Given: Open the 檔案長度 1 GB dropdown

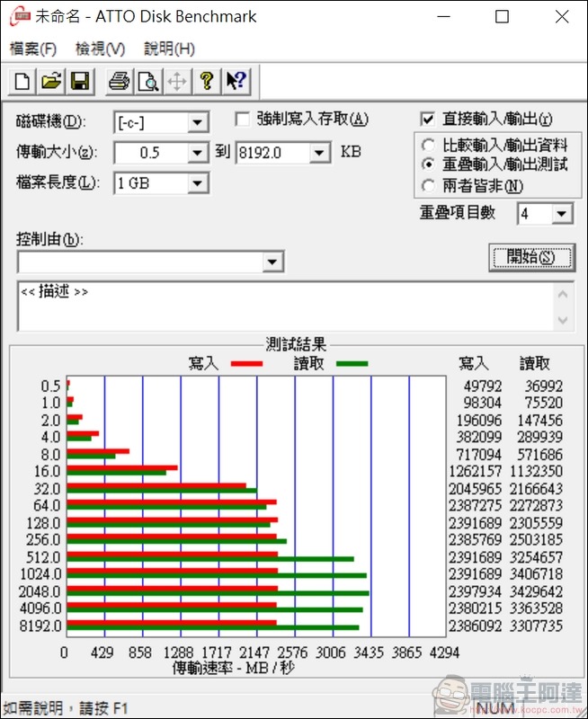Looking at the screenshot, I should tap(197, 184).
